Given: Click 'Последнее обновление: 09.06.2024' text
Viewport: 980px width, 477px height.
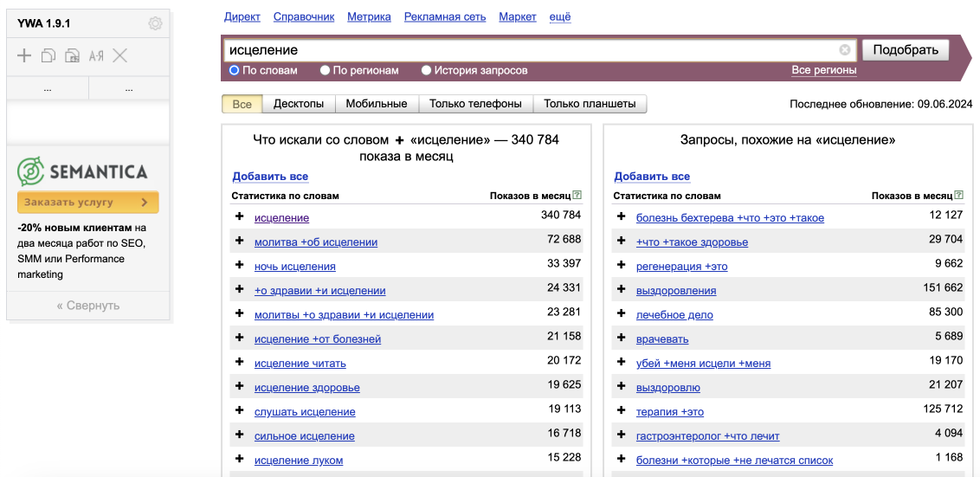Looking at the screenshot, I should point(881,104).
